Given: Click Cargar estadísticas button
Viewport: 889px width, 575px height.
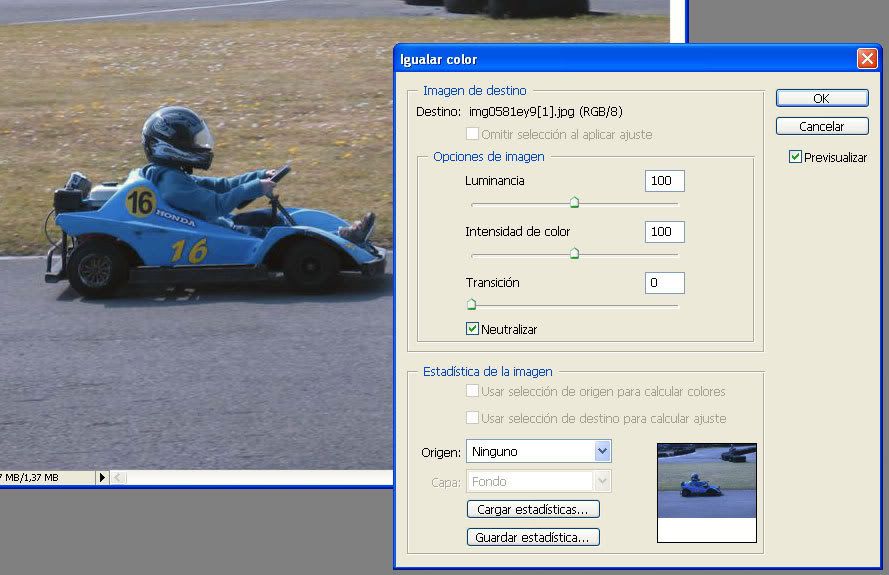Looking at the screenshot, I should click(533, 509).
